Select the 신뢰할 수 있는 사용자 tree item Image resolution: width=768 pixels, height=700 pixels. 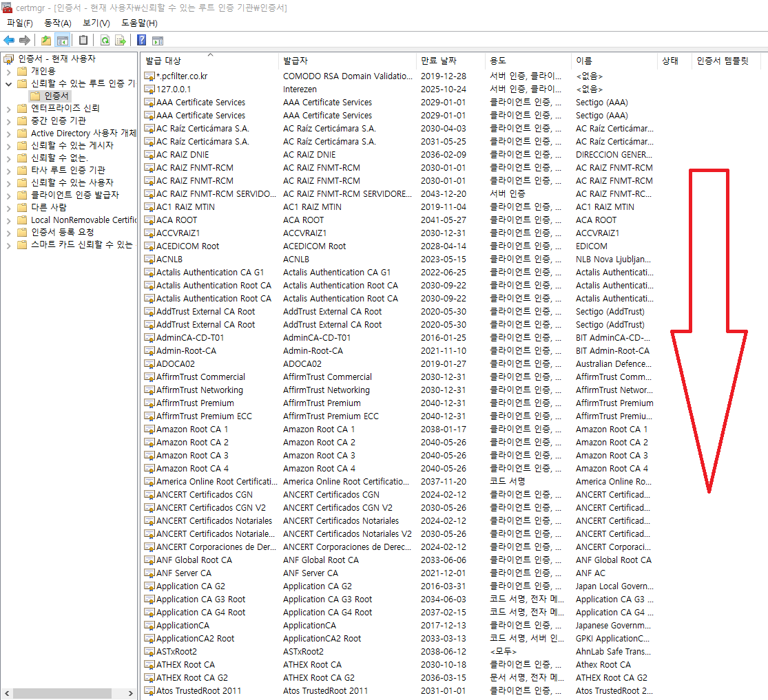(72, 182)
